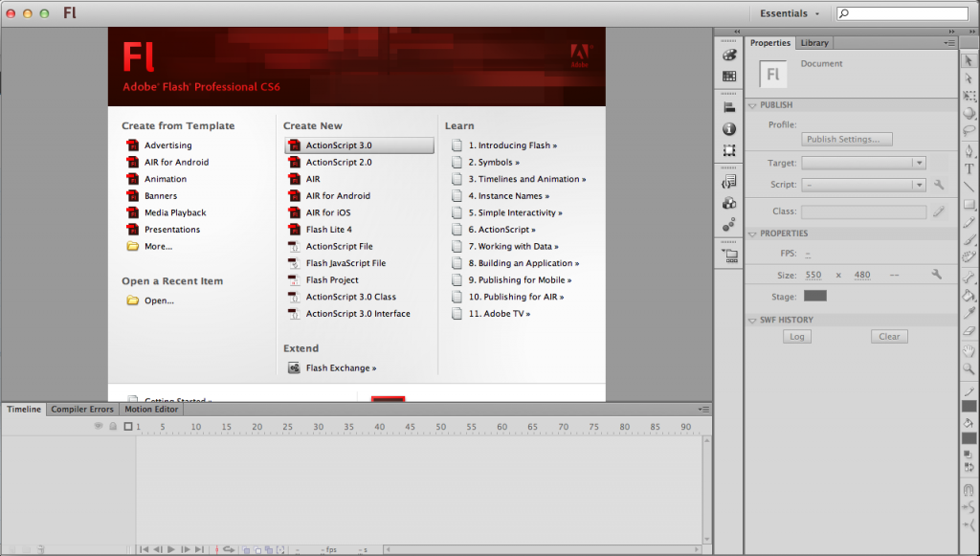Open the Components panel icon

point(728,203)
